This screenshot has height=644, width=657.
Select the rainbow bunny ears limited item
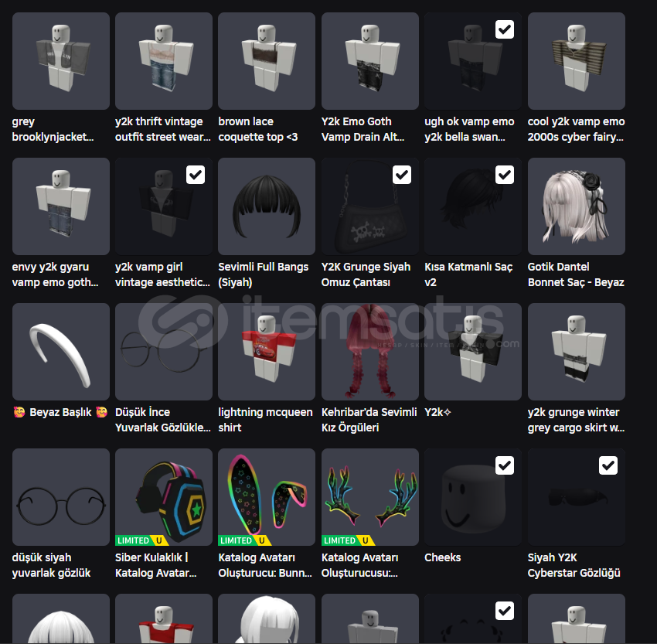pos(267,497)
